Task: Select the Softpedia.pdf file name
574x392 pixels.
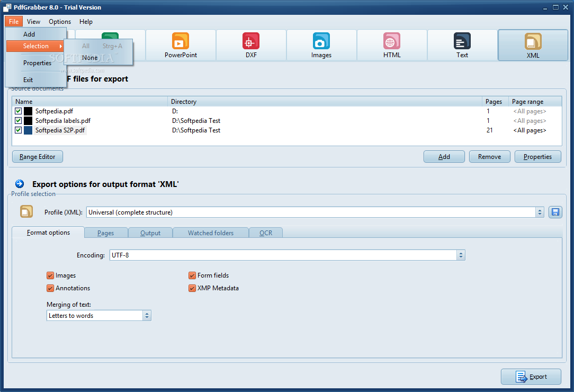Action: pos(54,111)
